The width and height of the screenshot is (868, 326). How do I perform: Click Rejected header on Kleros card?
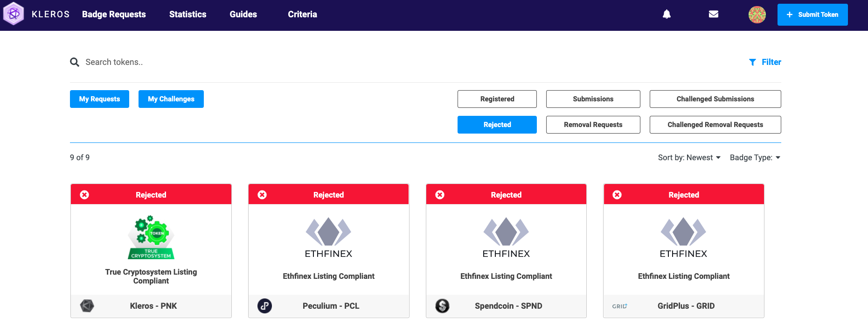tap(151, 195)
